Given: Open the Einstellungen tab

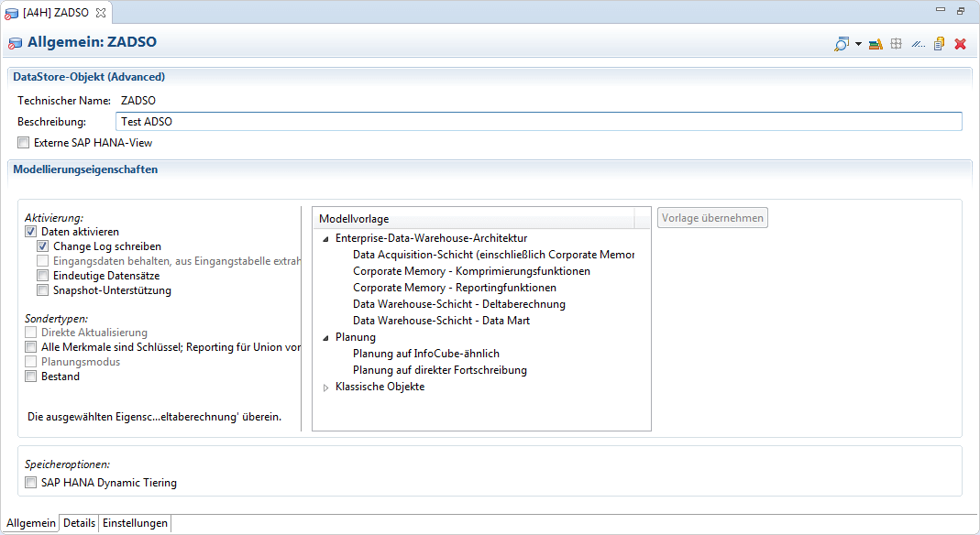Looking at the screenshot, I should pyautogui.click(x=134, y=523).
